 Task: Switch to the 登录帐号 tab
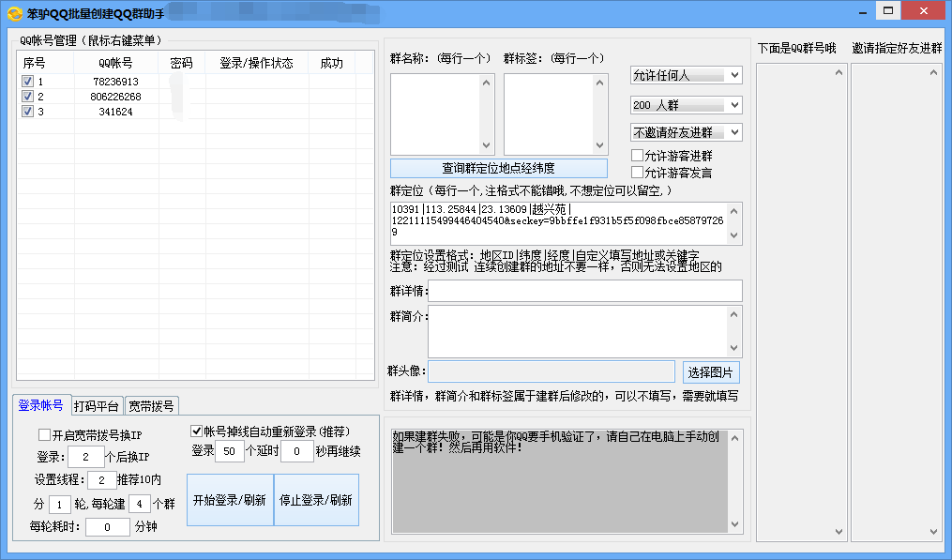40,405
